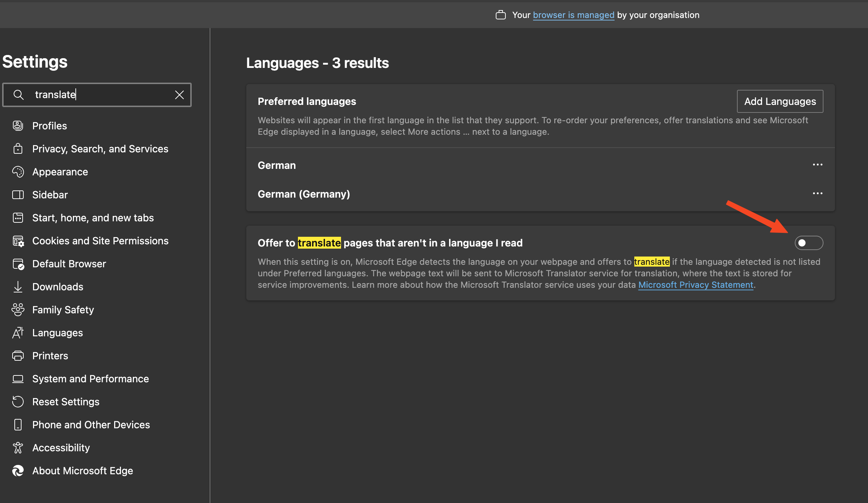Go to Privacy, Search, and Services
868x503 pixels.
[x=100, y=149]
